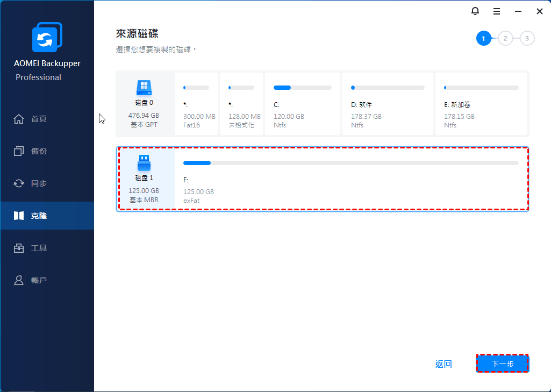Click the 基本 GPT label

point(144,124)
